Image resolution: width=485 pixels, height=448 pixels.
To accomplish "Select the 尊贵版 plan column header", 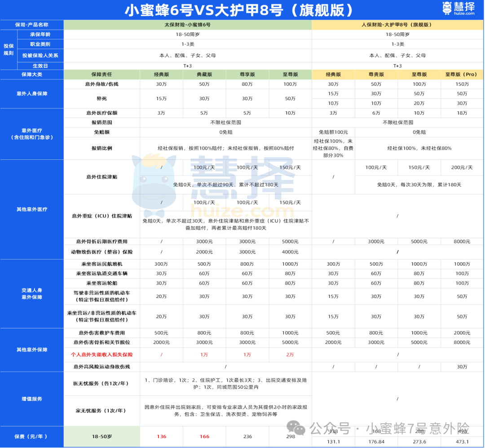I will (x=376, y=75).
